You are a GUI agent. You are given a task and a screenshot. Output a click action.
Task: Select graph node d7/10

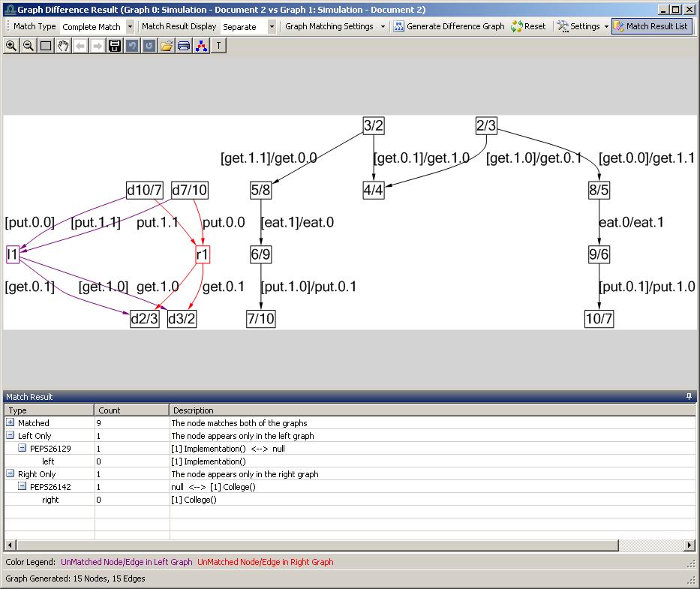pos(190,190)
